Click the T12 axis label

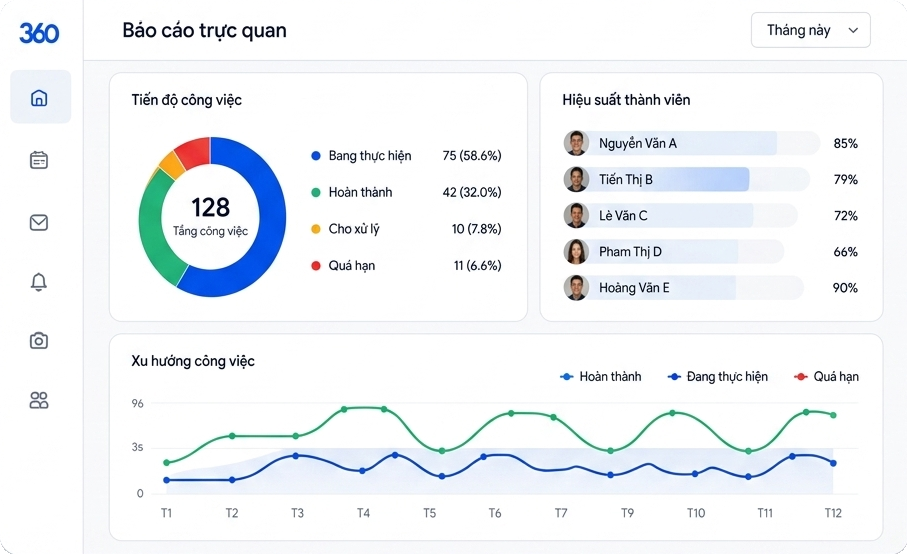pyautogui.click(x=833, y=513)
